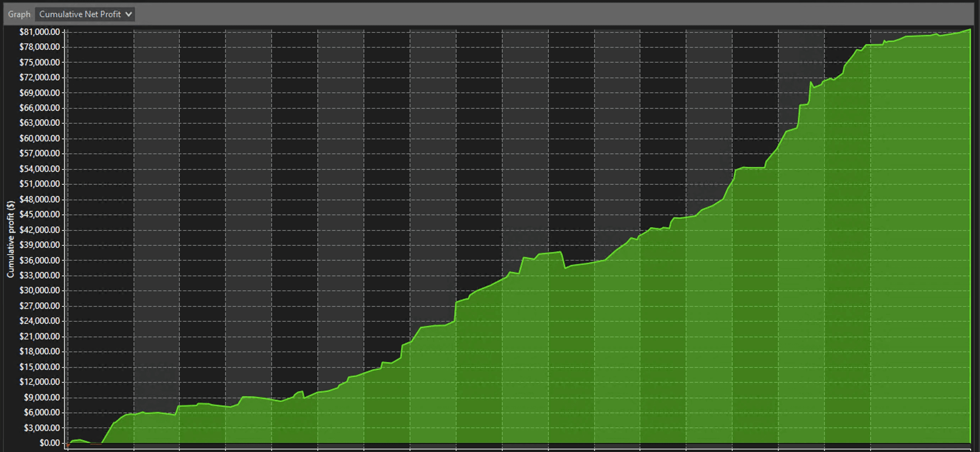Click the spike near $71,000 on curve

(811, 82)
